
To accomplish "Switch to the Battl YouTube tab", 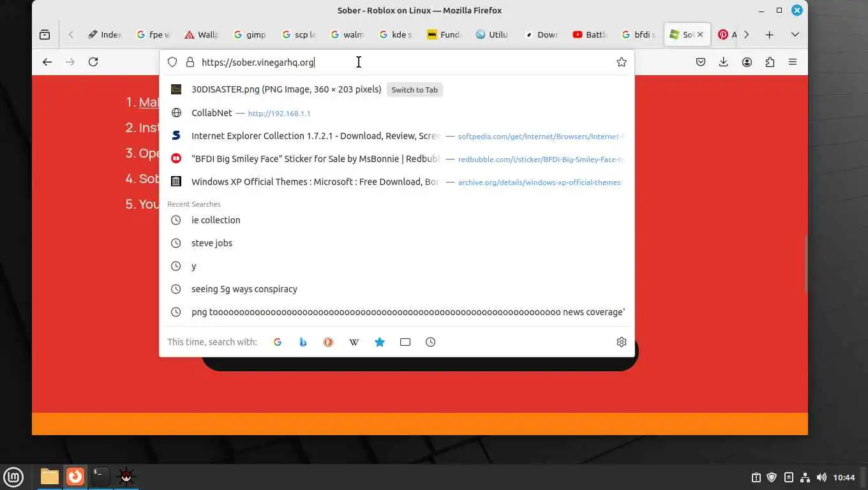I will click(x=590, y=35).
